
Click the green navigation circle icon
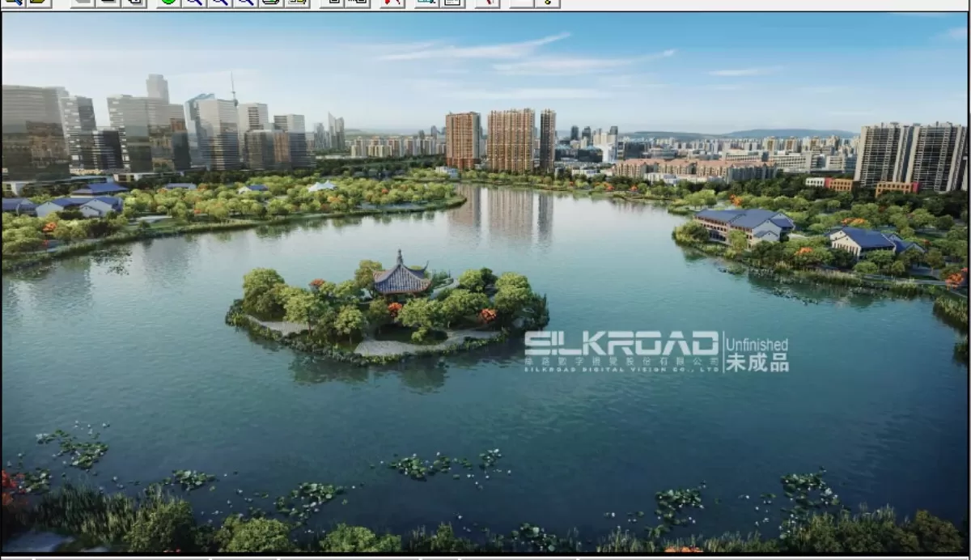coord(170,3)
